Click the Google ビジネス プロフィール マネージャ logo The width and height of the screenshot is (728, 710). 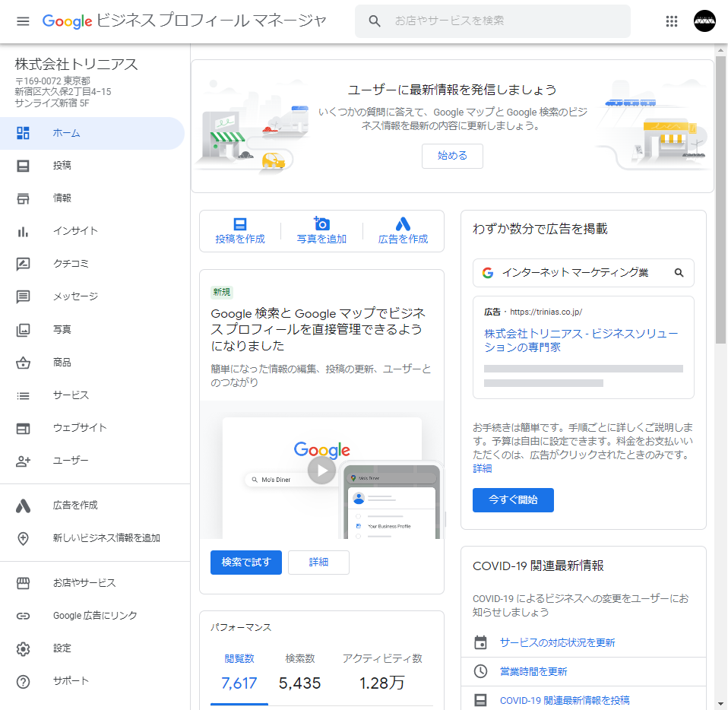coord(185,21)
